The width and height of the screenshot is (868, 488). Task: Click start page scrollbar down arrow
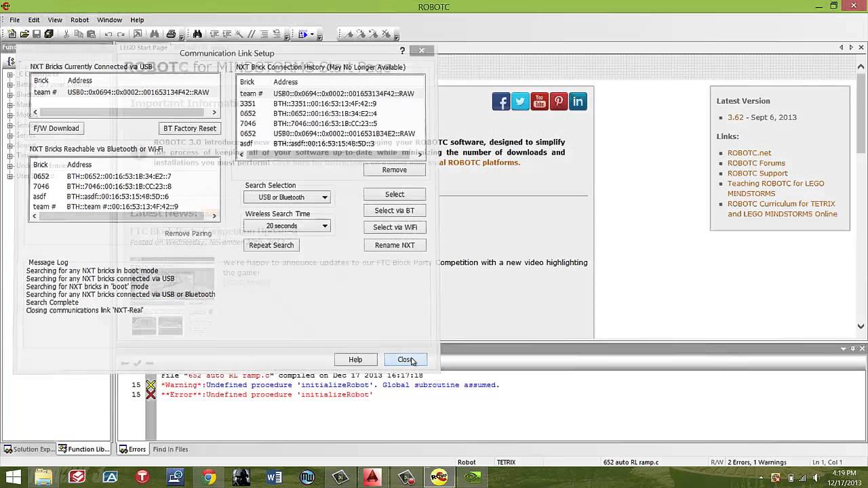click(x=861, y=326)
